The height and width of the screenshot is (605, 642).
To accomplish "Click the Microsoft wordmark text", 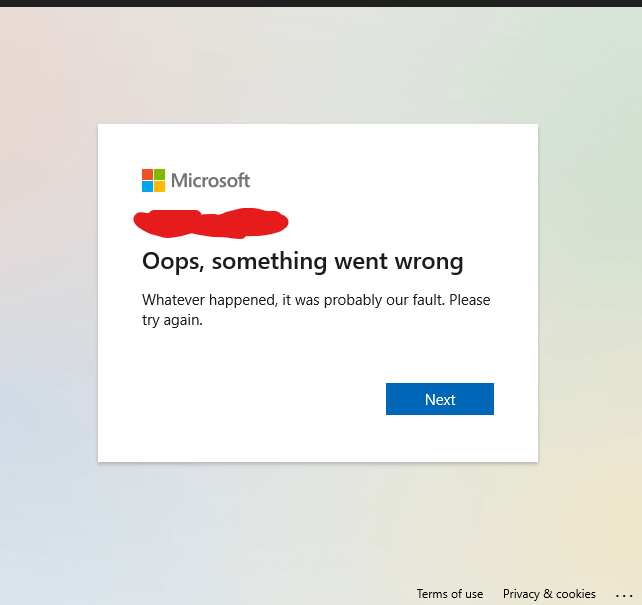I will [210, 181].
